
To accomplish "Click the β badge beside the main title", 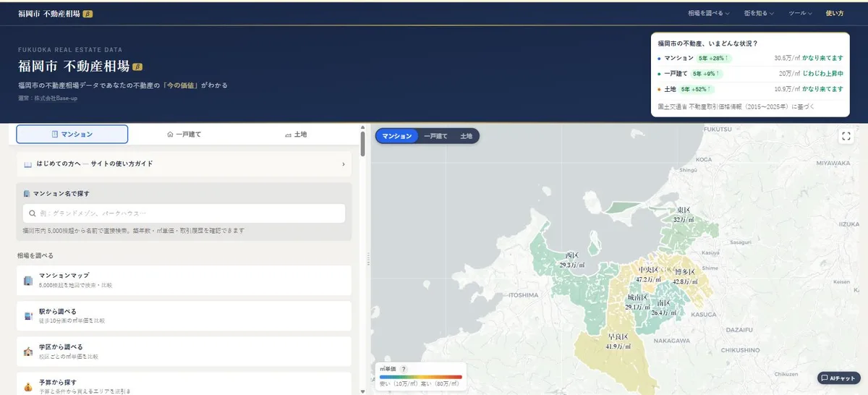I will pos(137,67).
